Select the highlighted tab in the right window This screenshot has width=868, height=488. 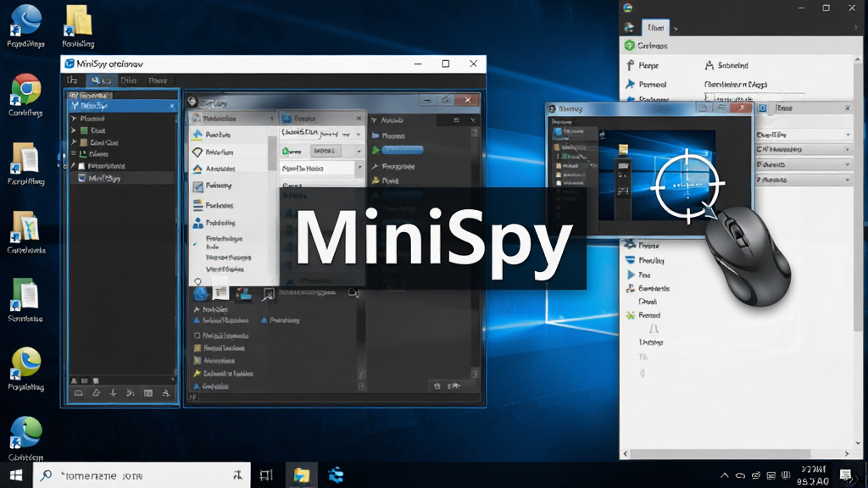[x=656, y=28]
